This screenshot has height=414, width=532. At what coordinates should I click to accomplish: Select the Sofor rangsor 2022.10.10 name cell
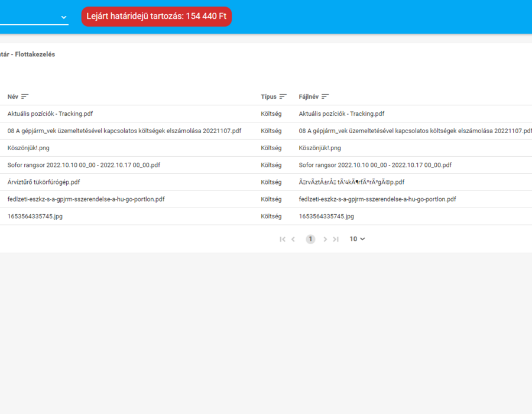tap(84, 165)
